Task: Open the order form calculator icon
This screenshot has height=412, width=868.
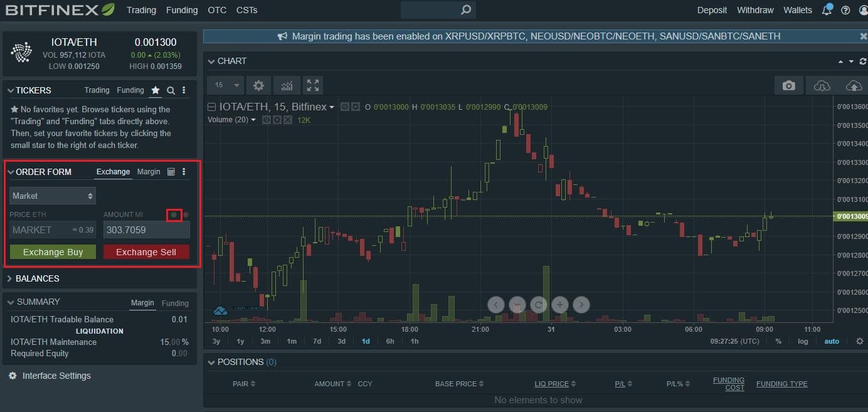Action: coord(171,172)
